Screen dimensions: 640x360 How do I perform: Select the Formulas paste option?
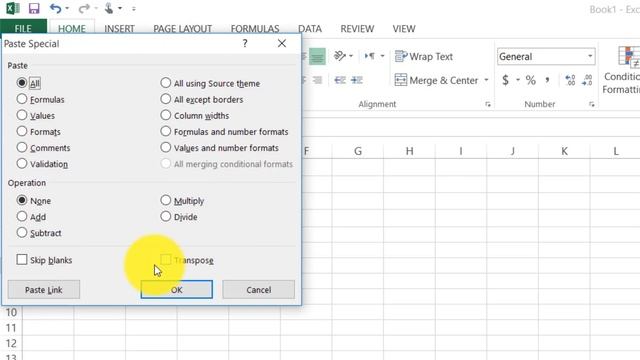(22, 99)
